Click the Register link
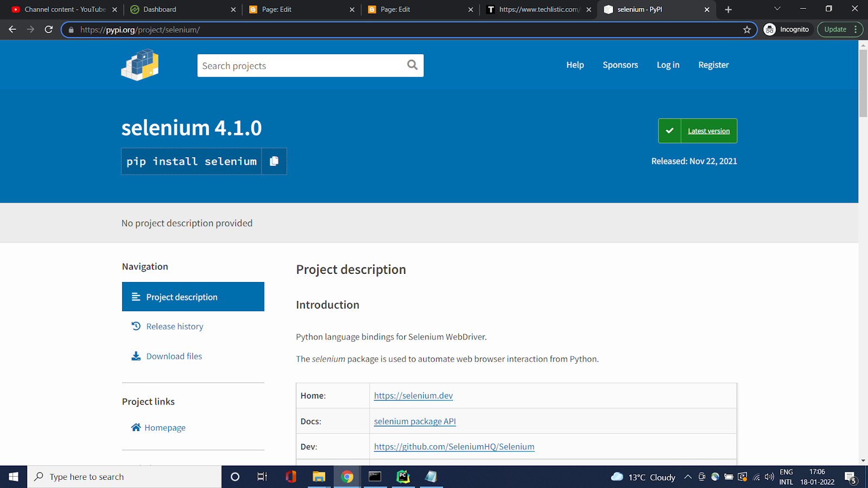The width and height of the screenshot is (868, 488). [713, 65]
